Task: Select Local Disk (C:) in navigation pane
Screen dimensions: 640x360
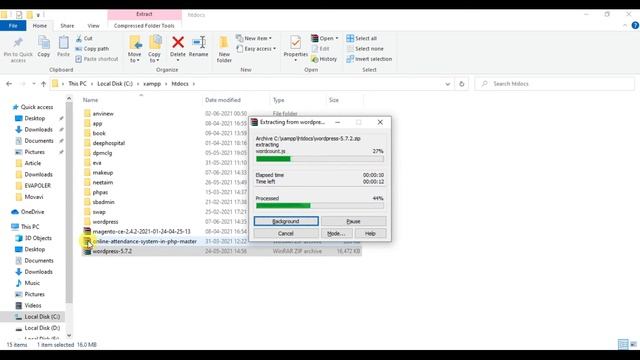Action: click(42, 317)
